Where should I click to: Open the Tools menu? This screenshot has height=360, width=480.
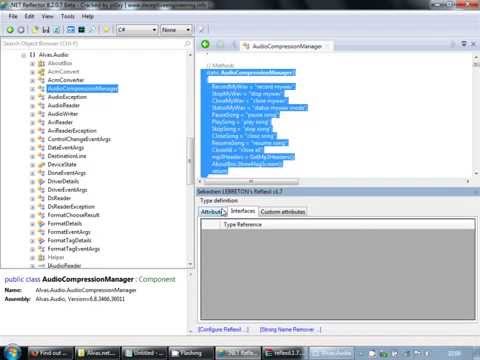(x=68, y=16)
